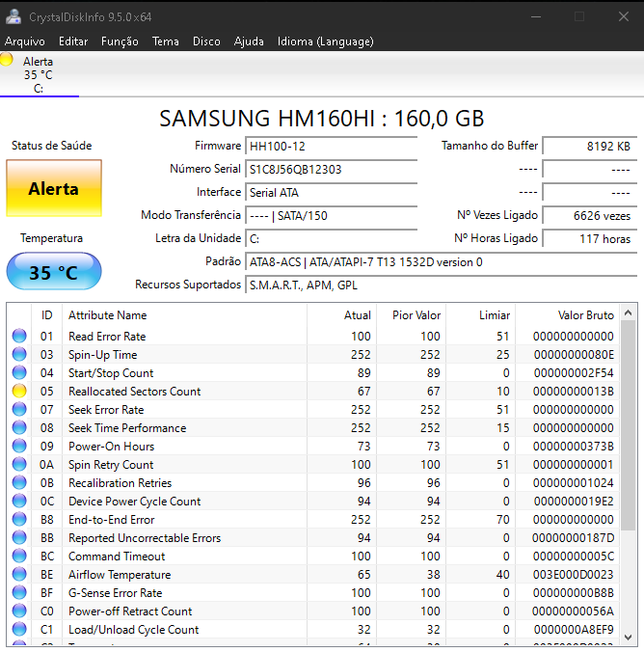
Task: Click the CrystalDiskInfo app icon in title bar
Action: tap(13, 16)
